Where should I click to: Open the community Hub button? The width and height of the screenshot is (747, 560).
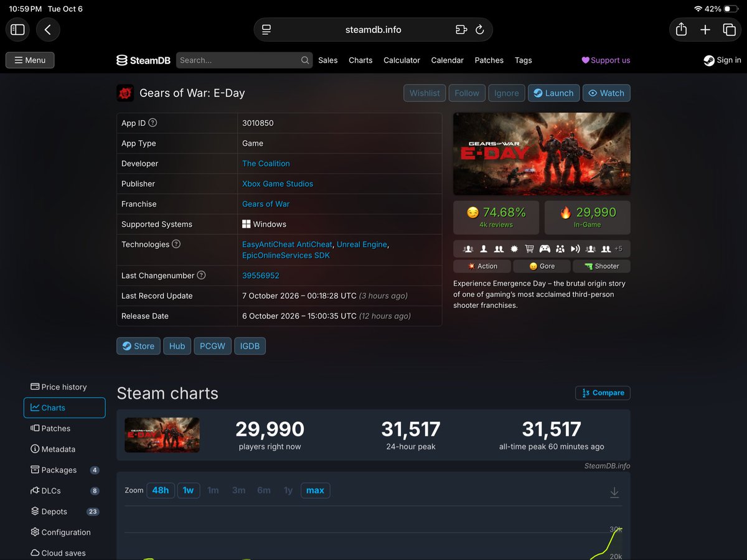coord(177,346)
